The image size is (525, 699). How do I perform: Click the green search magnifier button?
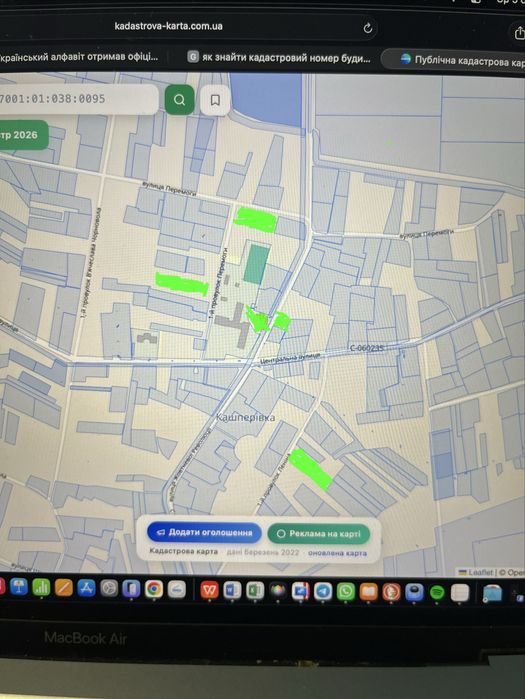[x=179, y=100]
